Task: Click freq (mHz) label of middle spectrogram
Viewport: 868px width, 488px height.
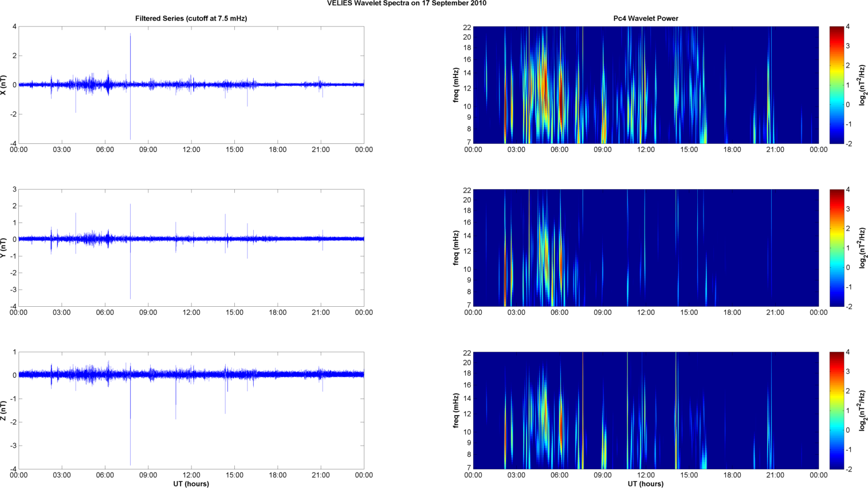Action: pos(456,248)
